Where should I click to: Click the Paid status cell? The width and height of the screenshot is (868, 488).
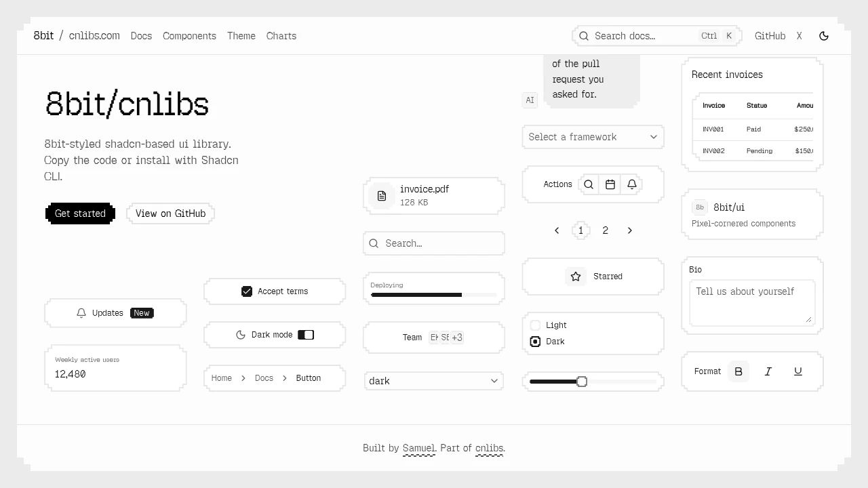coord(754,129)
